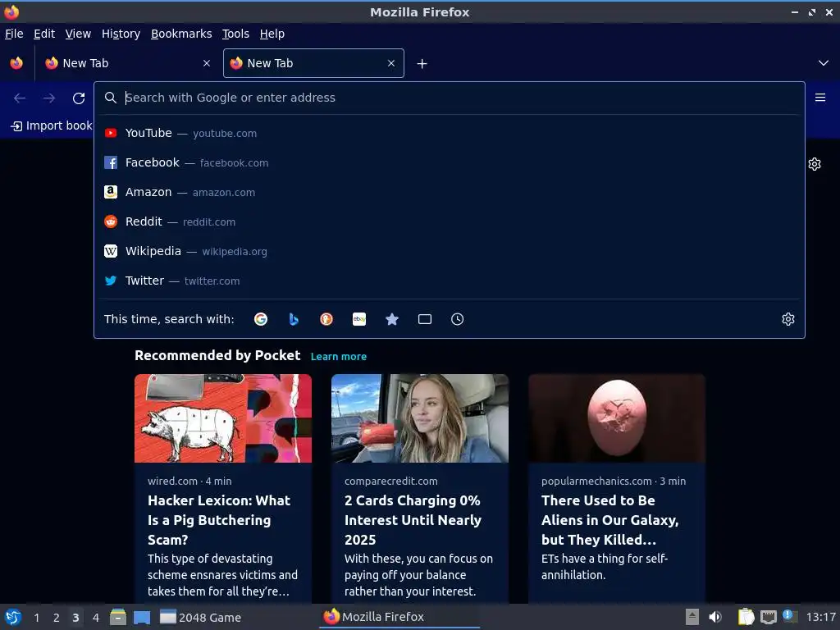Select the YouTube suggestion

[449, 133]
